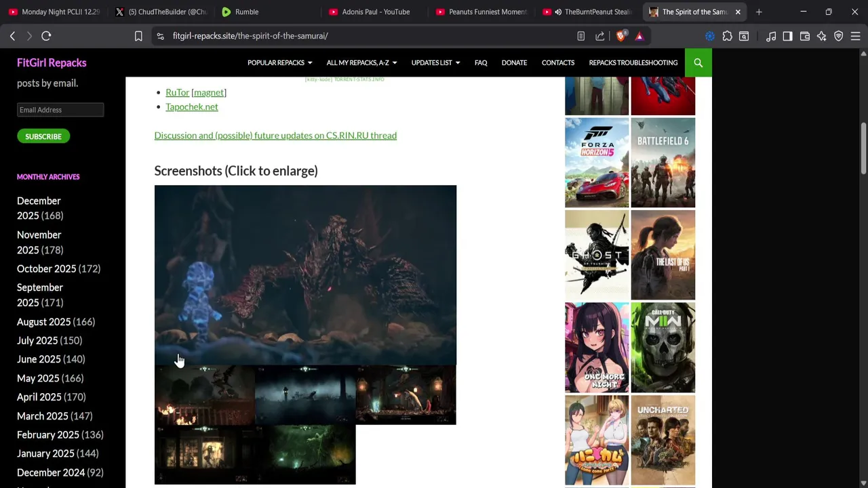Open November 2025 archive link
The width and height of the screenshot is (868, 488).
39,242
